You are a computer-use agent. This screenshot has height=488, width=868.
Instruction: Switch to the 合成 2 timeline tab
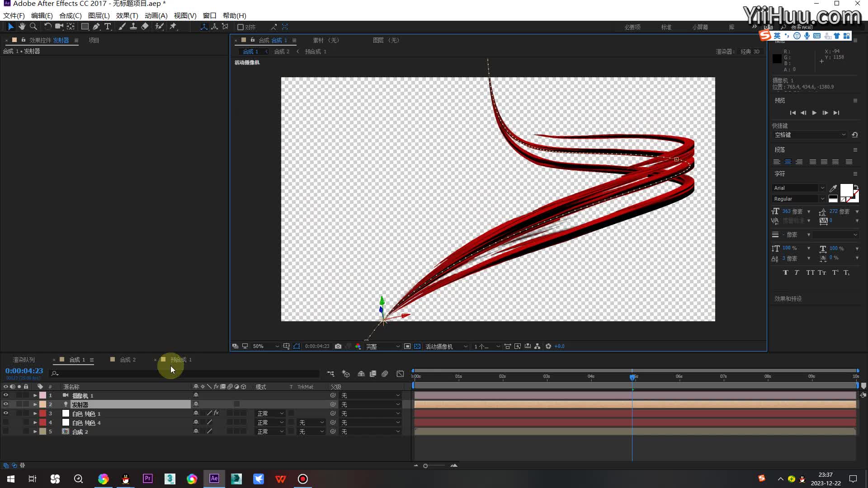[127, 360]
